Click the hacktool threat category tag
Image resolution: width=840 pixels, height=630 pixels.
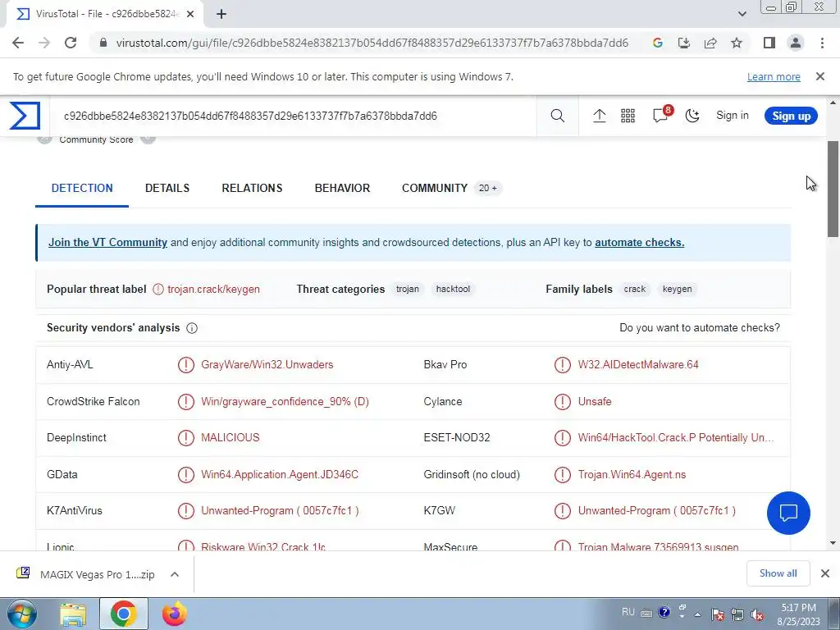(x=453, y=289)
